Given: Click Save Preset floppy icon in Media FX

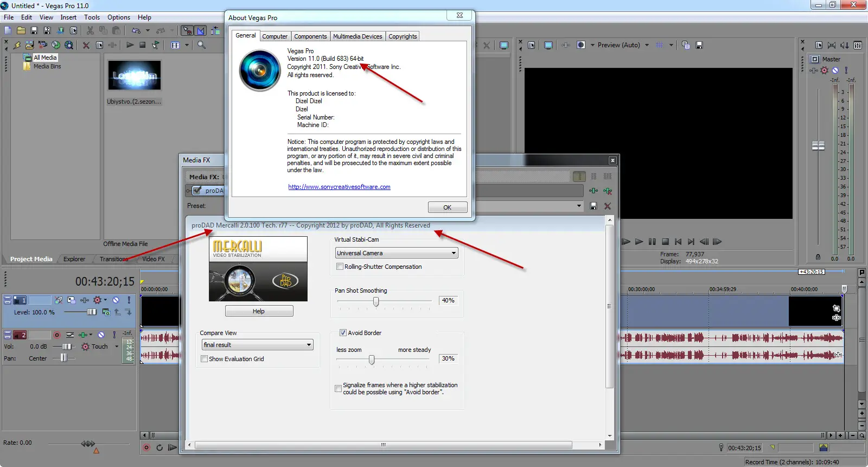Looking at the screenshot, I should pos(593,206).
